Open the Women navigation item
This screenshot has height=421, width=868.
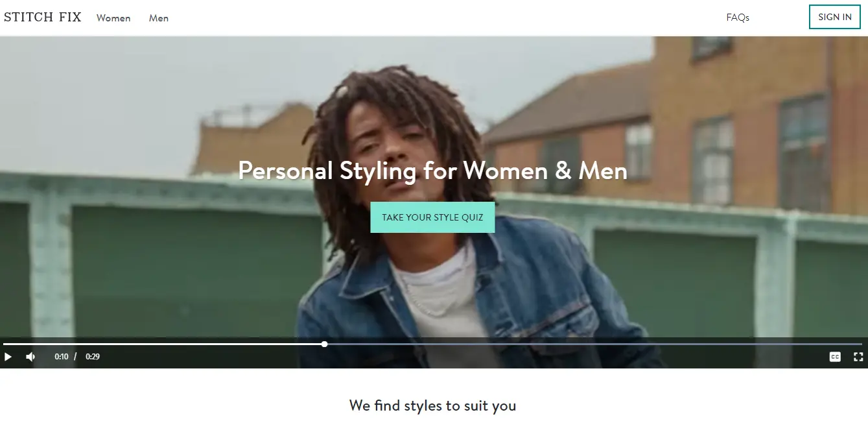(x=113, y=18)
